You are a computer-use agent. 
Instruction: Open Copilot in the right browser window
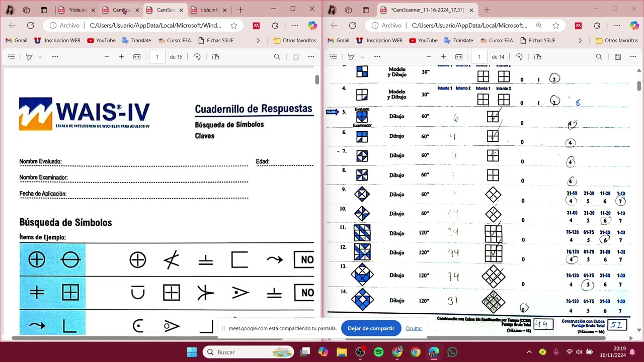[x=634, y=25]
